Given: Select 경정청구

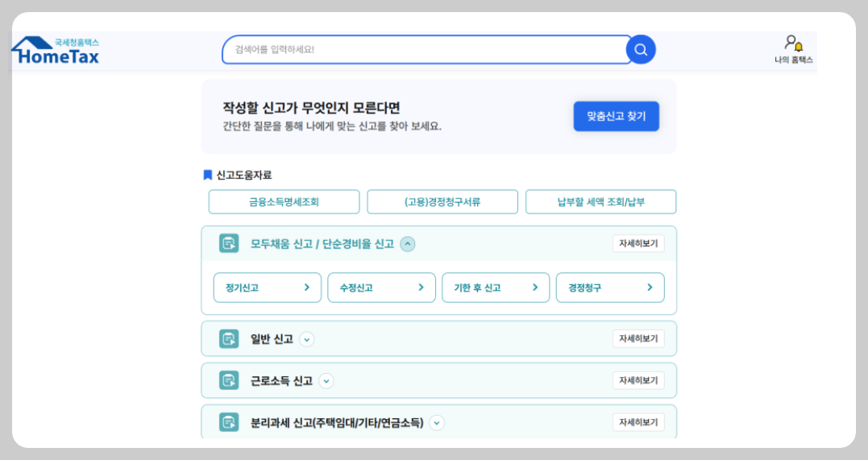Looking at the screenshot, I should point(610,288).
